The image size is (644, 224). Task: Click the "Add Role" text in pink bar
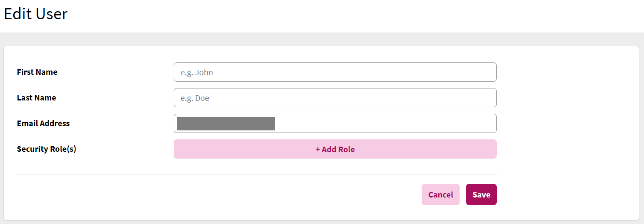point(338,150)
